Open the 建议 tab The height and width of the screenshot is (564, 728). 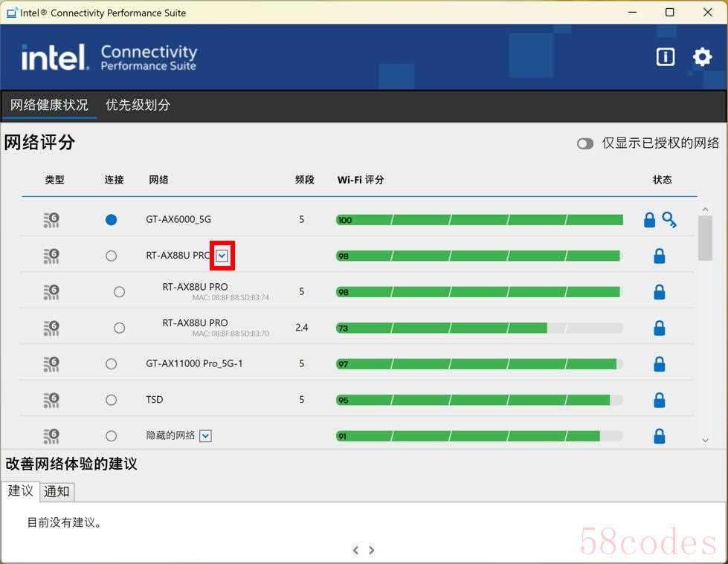20,491
